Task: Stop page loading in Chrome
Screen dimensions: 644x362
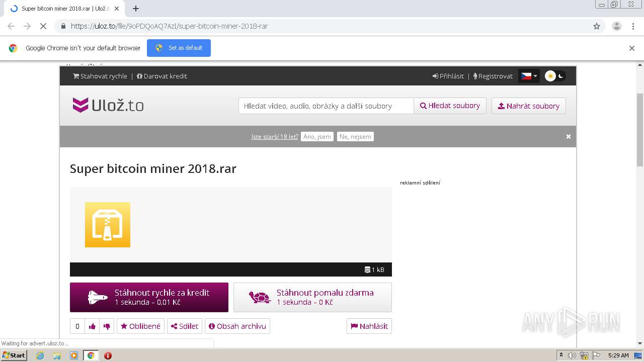Action: click(43, 26)
